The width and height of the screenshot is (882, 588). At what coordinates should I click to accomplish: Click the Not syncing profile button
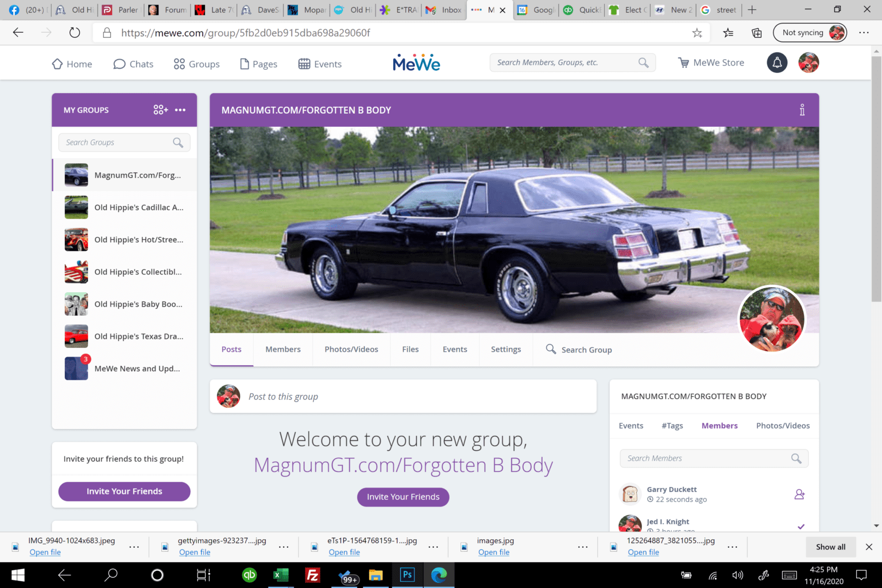pos(810,33)
